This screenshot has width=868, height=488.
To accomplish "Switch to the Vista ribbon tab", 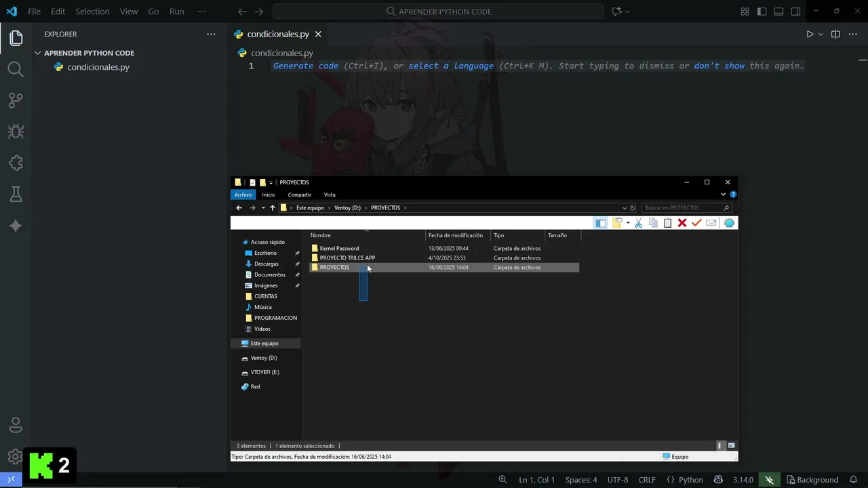I will tap(330, 195).
